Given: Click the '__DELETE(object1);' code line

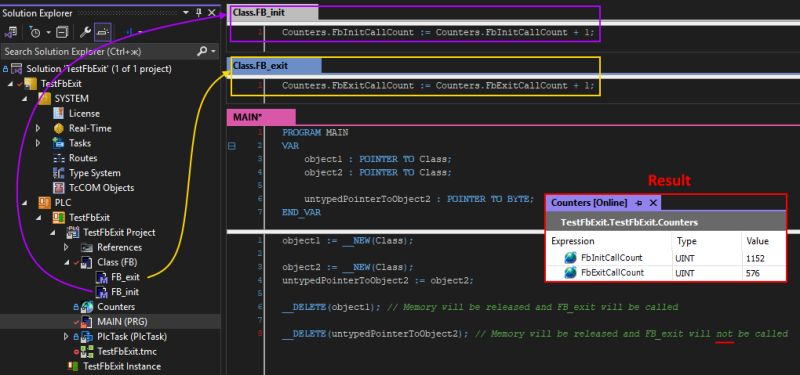Looking at the screenshot, I should pyautogui.click(x=331, y=307).
